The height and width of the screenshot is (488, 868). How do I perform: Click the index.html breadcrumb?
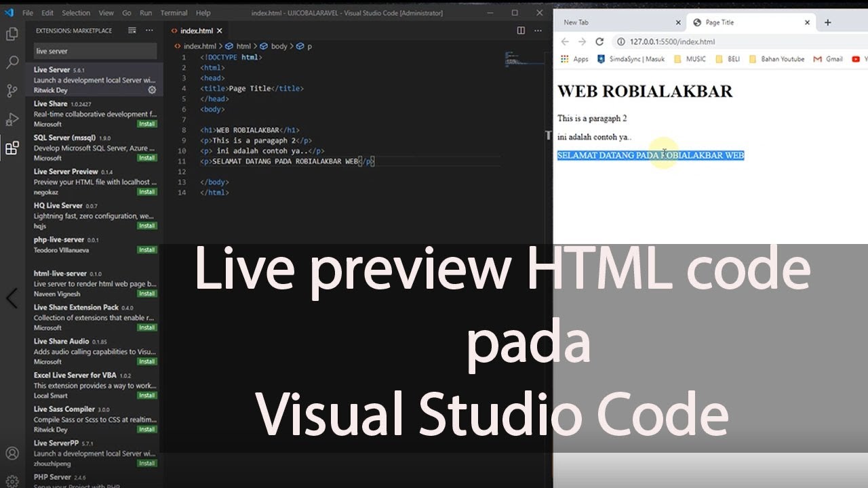[x=195, y=46]
